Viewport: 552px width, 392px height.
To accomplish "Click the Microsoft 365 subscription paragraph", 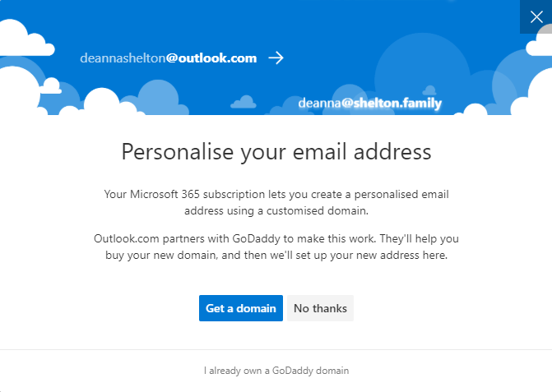I will click(276, 202).
